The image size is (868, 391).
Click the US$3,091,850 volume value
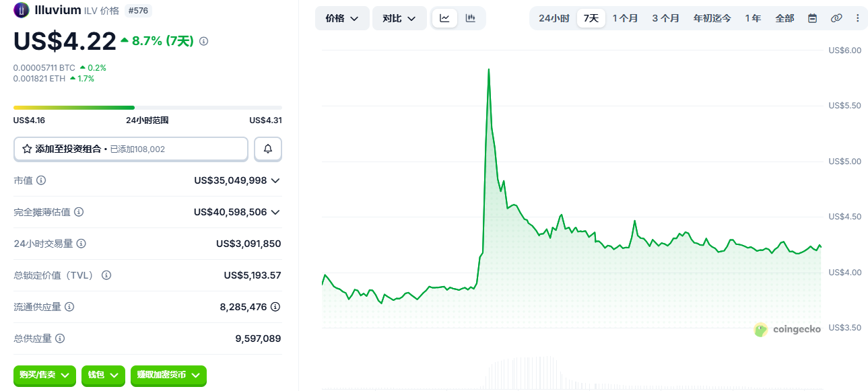[x=248, y=244]
